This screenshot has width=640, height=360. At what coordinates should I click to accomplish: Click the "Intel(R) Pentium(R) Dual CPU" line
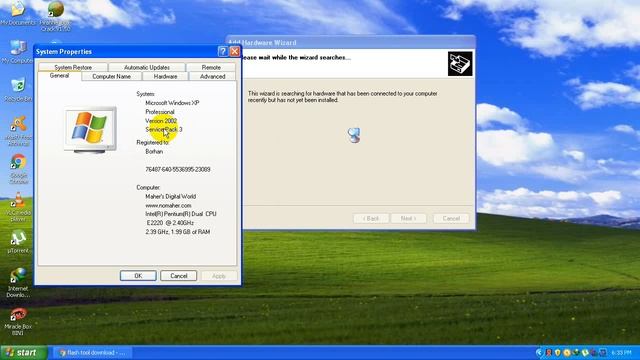tap(181, 214)
